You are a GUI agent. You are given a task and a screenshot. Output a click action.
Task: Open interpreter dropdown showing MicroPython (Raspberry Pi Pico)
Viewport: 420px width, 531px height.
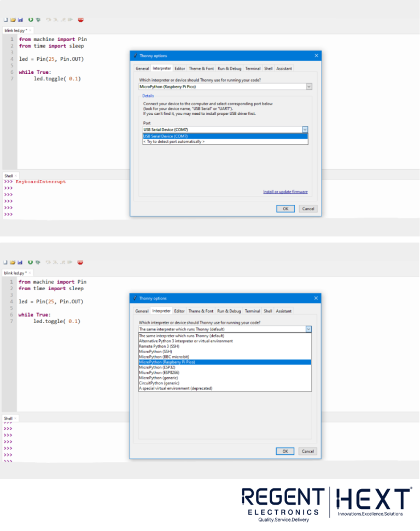coord(309,86)
